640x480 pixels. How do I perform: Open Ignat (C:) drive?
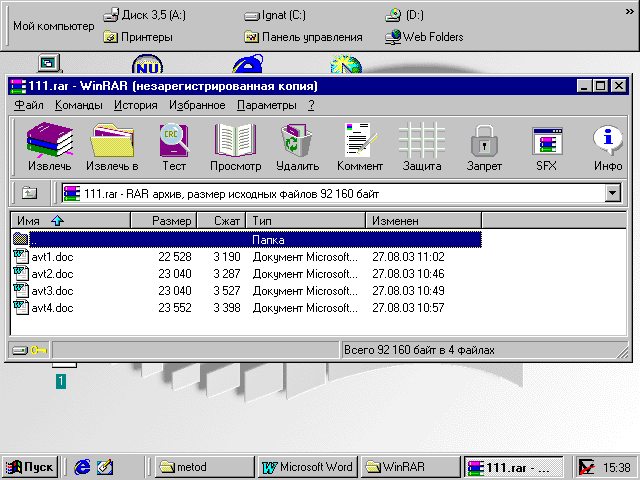click(x=275, y=15)
